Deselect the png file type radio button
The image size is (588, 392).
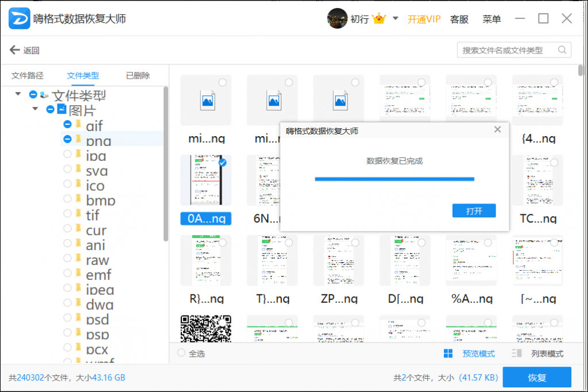[68, 140]
